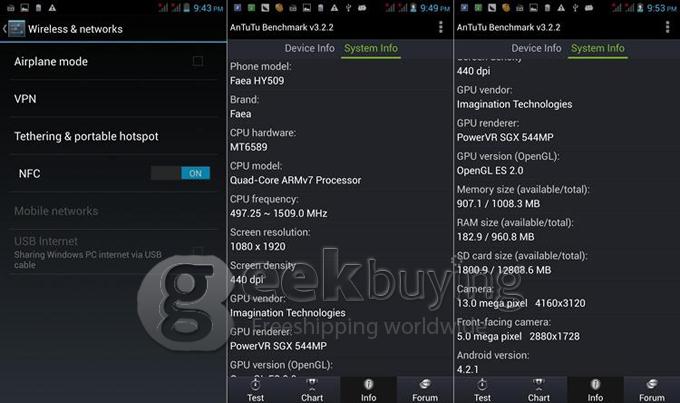This screenshot has height=403, width=680.
Task: Select RAM size 182.9 / 960.8 MB
Action: [495, 237]
